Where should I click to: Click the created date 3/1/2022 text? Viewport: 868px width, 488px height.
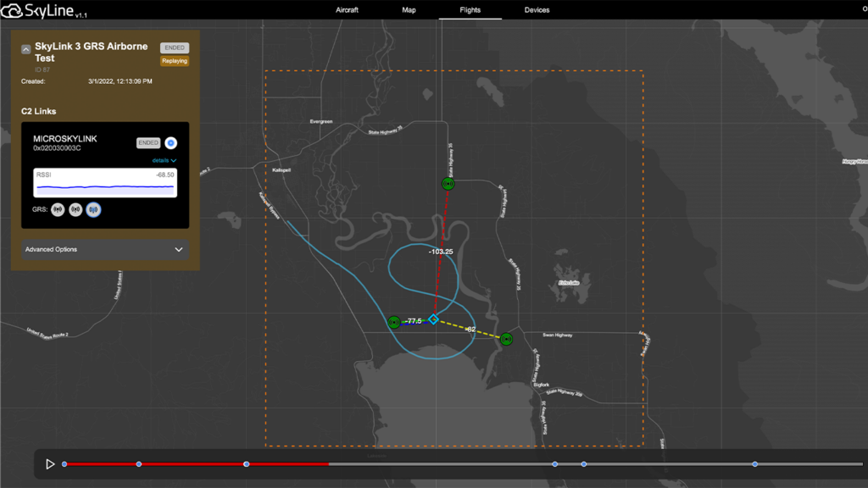pos(120,81)
